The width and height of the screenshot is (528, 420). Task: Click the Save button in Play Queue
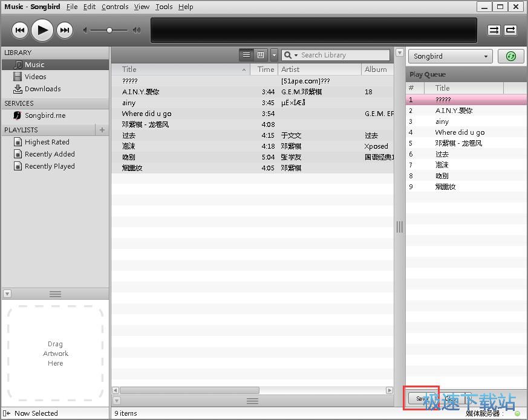[421, 398]
